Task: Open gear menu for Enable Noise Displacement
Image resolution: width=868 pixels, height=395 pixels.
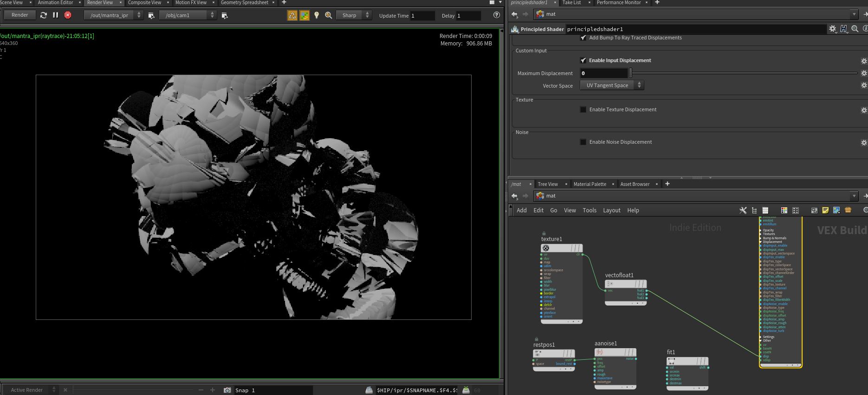Action: pyautogui.click(x=864, y=143)
